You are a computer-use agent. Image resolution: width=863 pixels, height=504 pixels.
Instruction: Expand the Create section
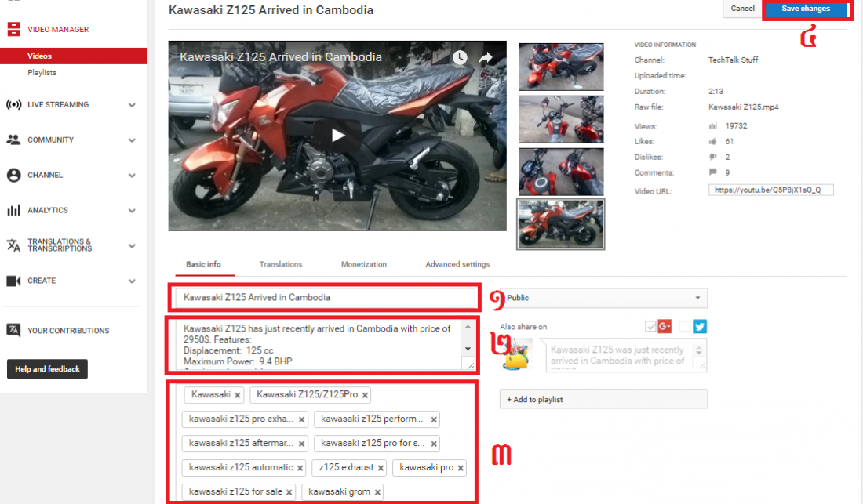[x=132, y=281]
